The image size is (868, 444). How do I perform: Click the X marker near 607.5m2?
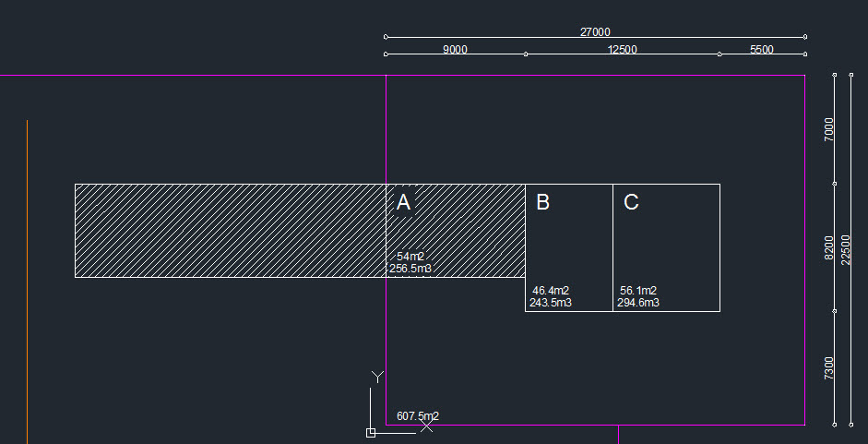(x=426, y=426)
